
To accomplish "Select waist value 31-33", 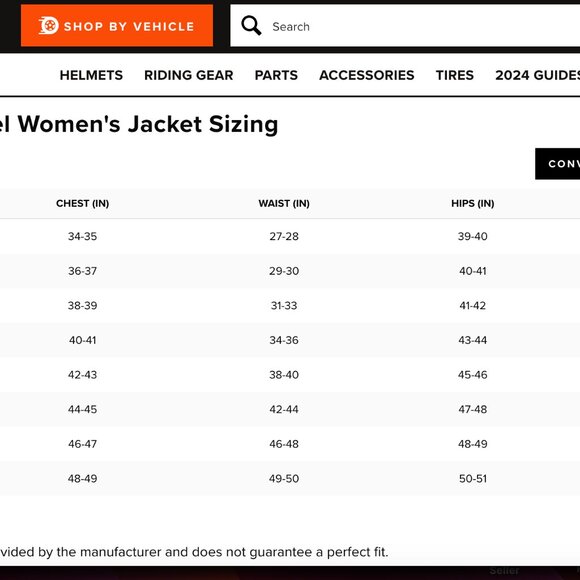I will (284, 306).
